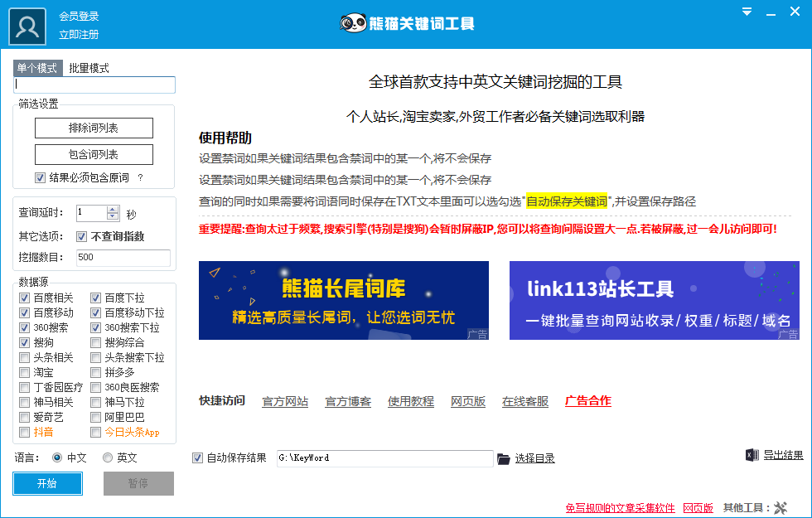Enable 头条相关 checkbox
The image size is (812, 518).
click(x=24, y=357)
